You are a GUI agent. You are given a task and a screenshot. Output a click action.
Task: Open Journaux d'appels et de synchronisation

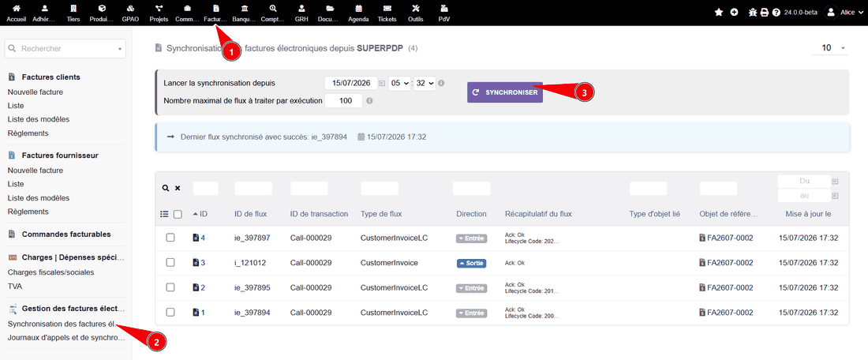click(66, 338)
